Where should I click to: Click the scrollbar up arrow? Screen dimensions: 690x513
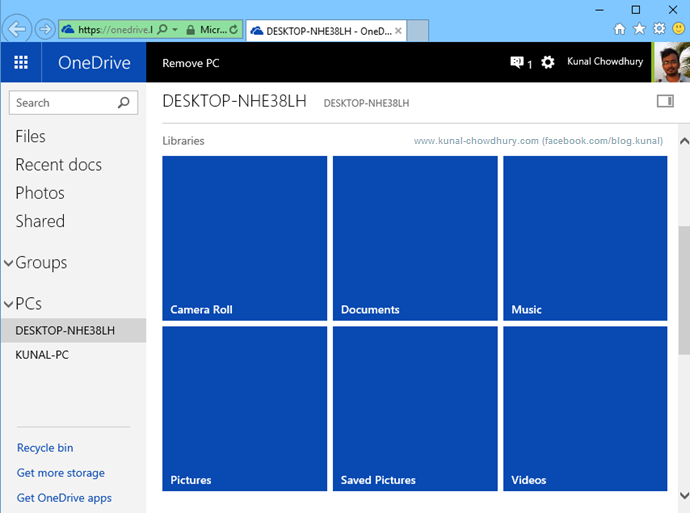click(x=684, y=142)
